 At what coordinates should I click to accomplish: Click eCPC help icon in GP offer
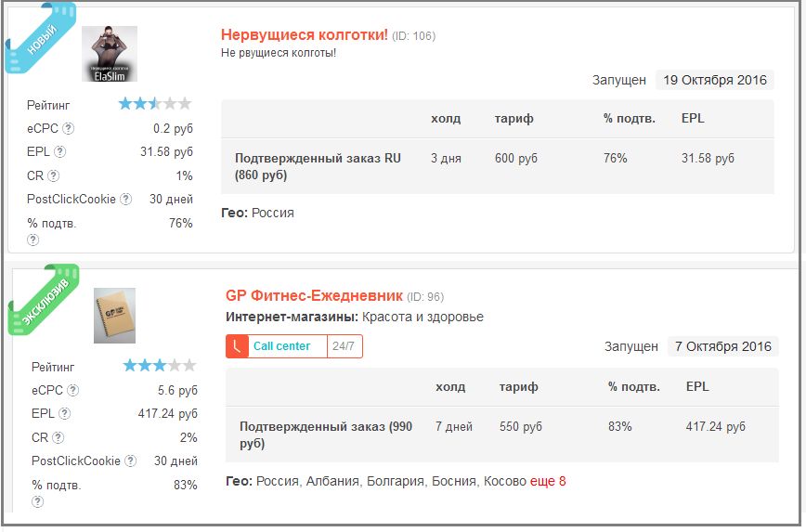pyautogui.click(x=73, y=390)
